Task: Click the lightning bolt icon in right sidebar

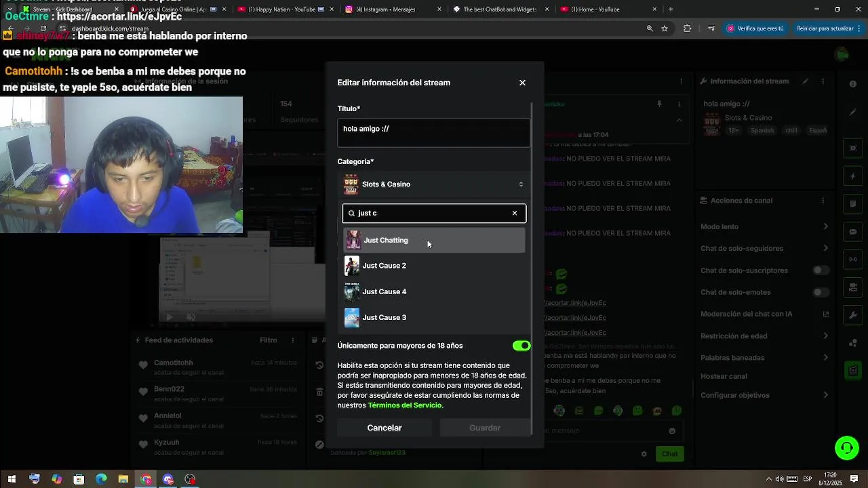Action: pos(853,176)
